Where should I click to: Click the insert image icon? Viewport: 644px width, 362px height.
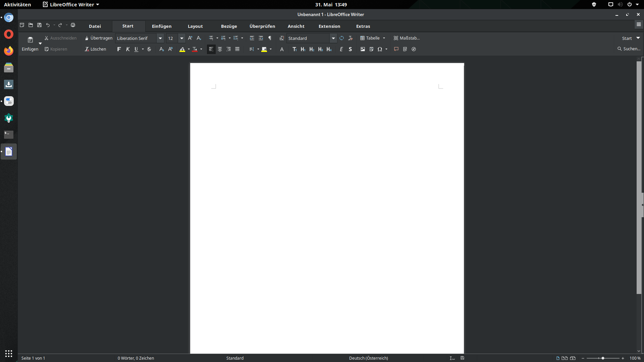coord(363,49)
